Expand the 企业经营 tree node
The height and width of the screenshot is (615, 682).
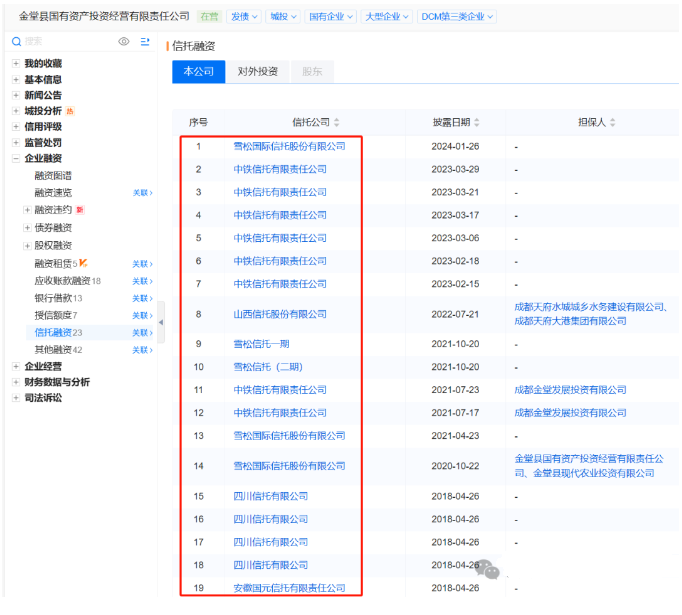coord(16,366)
